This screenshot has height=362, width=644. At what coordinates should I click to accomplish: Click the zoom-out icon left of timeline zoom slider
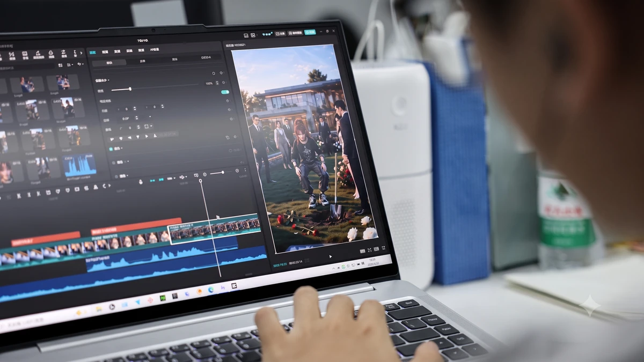[x=204, y=174]
